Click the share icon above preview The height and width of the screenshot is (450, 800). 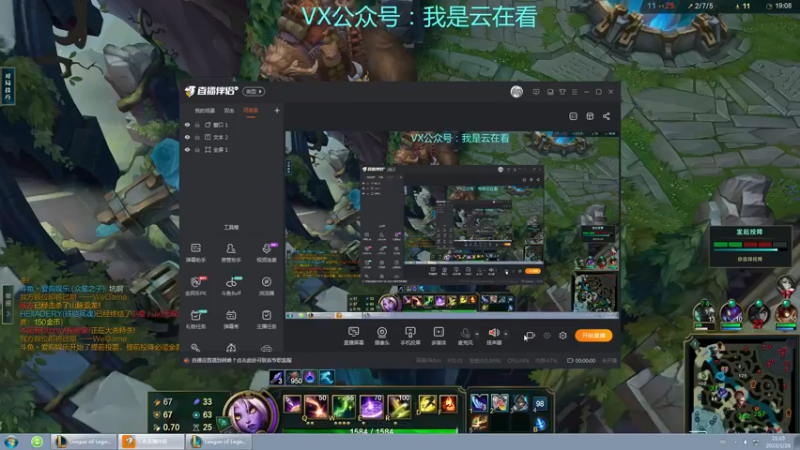point(606,116)
